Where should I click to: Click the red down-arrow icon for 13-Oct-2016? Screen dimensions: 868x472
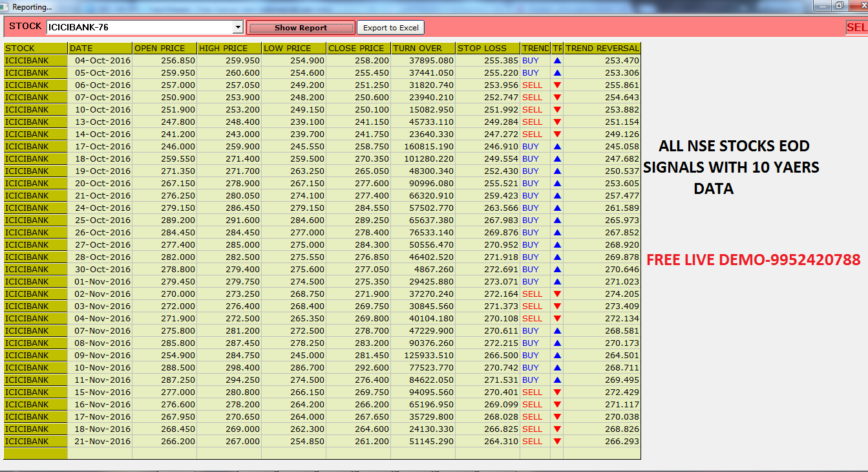coord(557,122)
